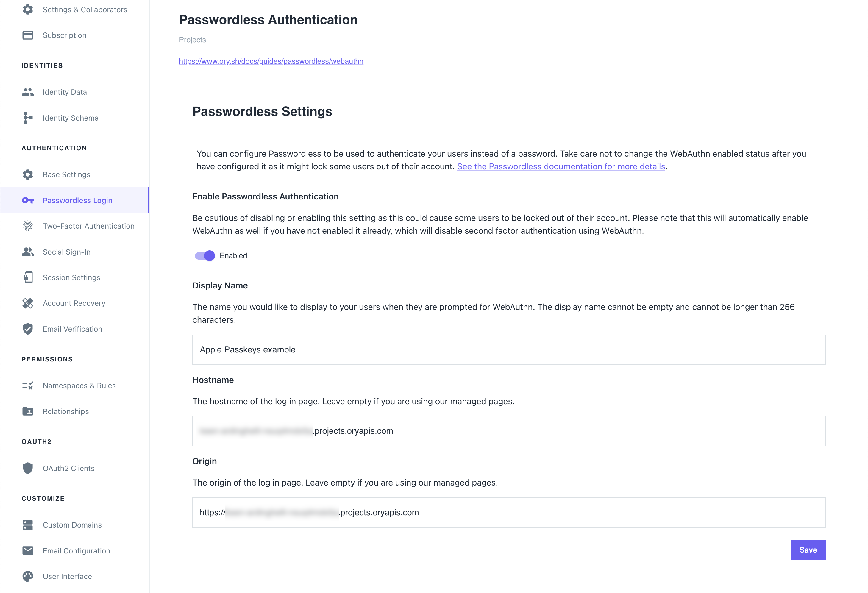Navigate to Namespaces & Rules
Viewport: 868px width, 593px height.
click(79, 386)
